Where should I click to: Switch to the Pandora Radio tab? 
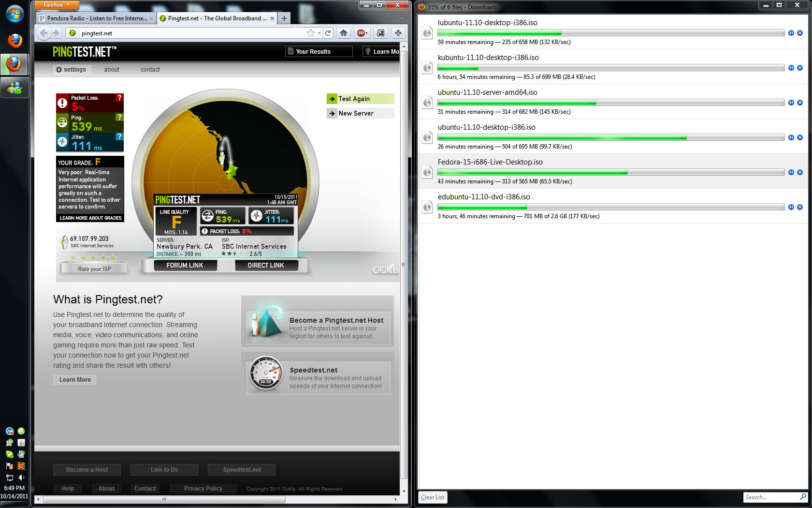pos(96,18)
